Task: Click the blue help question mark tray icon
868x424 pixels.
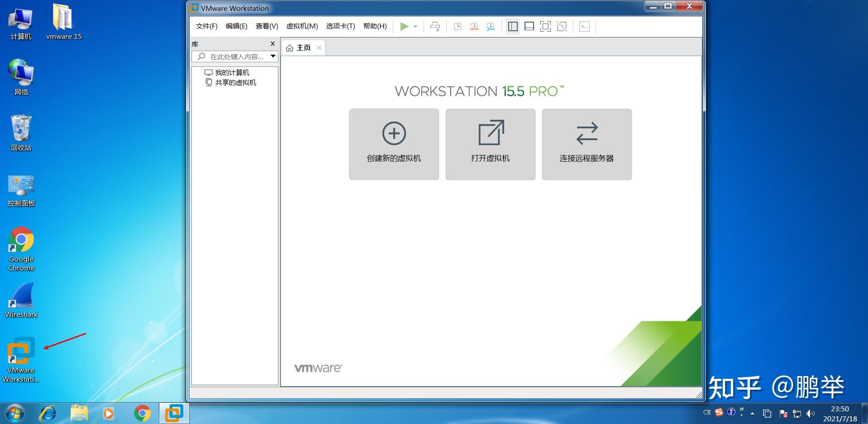Action: coord(731,412)
